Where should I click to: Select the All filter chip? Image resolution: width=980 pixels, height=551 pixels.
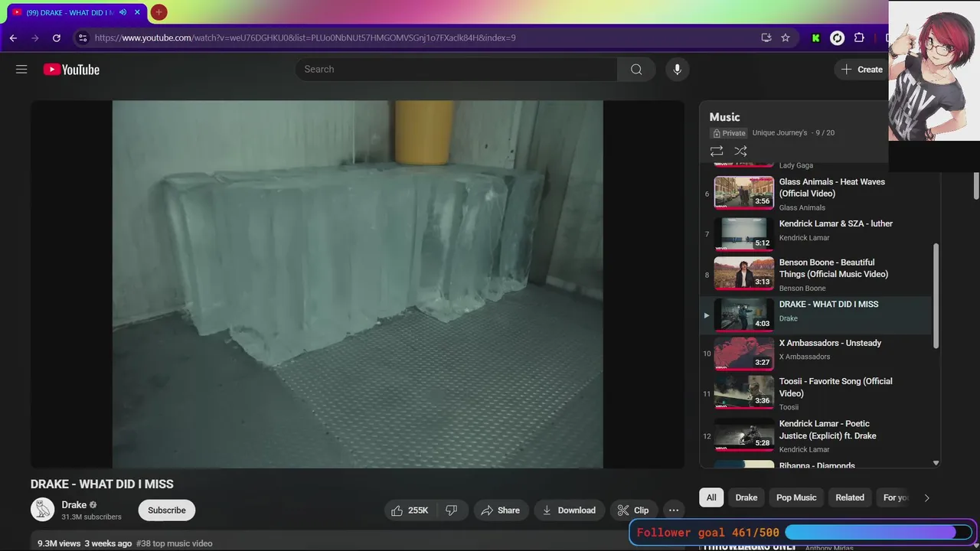711,497
